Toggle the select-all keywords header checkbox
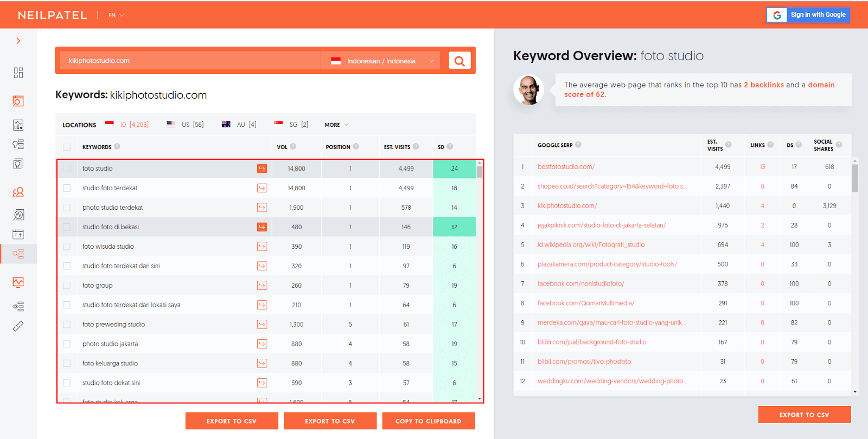This screenshot has height=439, width=868. point(67,147)
